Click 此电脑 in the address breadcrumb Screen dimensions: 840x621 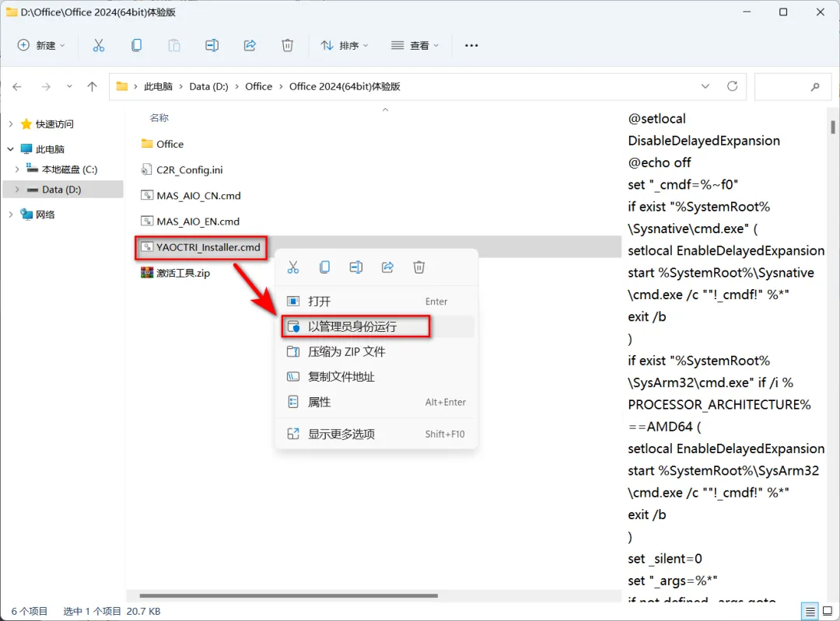(x=158, y=87)
